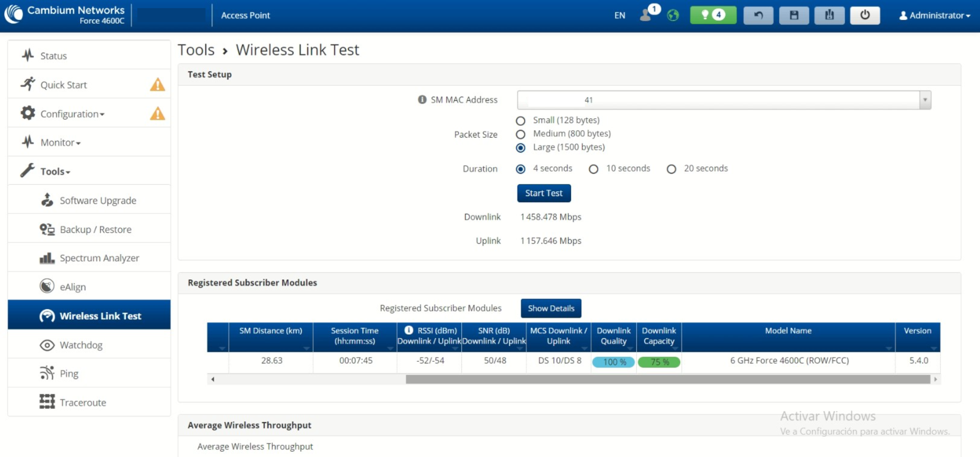Viewport: 980px width, 457px height.
Task: Click the globe internet status icon
Action: coord(673,15)
